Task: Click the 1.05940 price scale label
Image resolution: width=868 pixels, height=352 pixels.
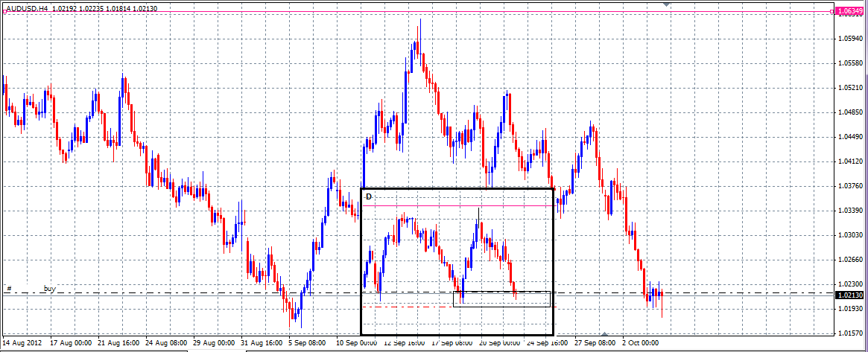Action: (850, 38)
